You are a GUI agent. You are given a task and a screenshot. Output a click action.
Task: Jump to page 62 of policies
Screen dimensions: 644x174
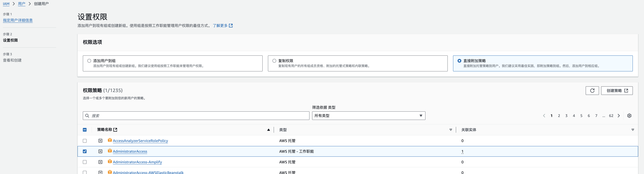[x=611, y=116]
